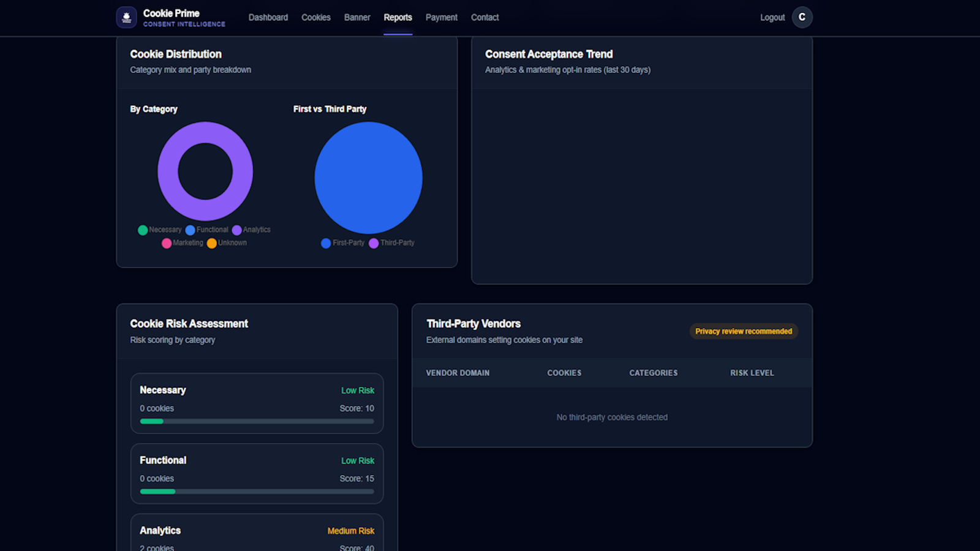Open the user avatar C icon
The height and width of the screenshot is (551, 980).
tap(802, 17)
